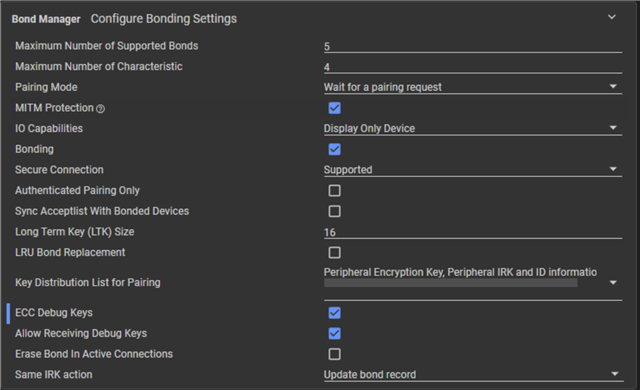
Task: Click the Bond Manager section title
Action: pyautogui.click(x=46, y=19)
